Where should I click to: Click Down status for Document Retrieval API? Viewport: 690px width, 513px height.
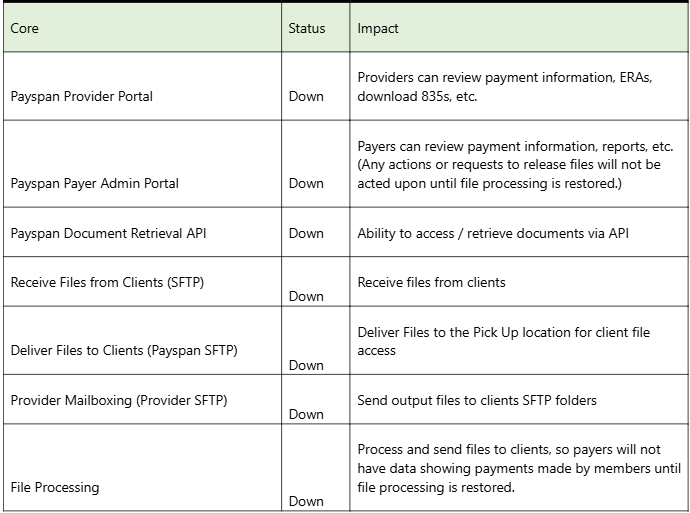pyautogui.click(x=306, y=233)
